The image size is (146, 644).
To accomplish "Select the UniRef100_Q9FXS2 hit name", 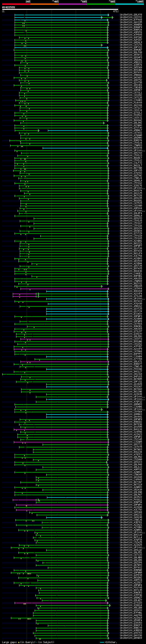I will (x=131, y=48).
